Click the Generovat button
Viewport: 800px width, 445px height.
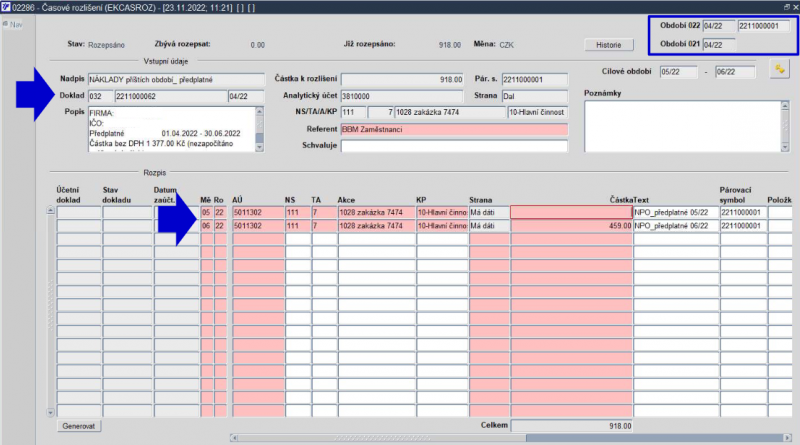(79, 426)
